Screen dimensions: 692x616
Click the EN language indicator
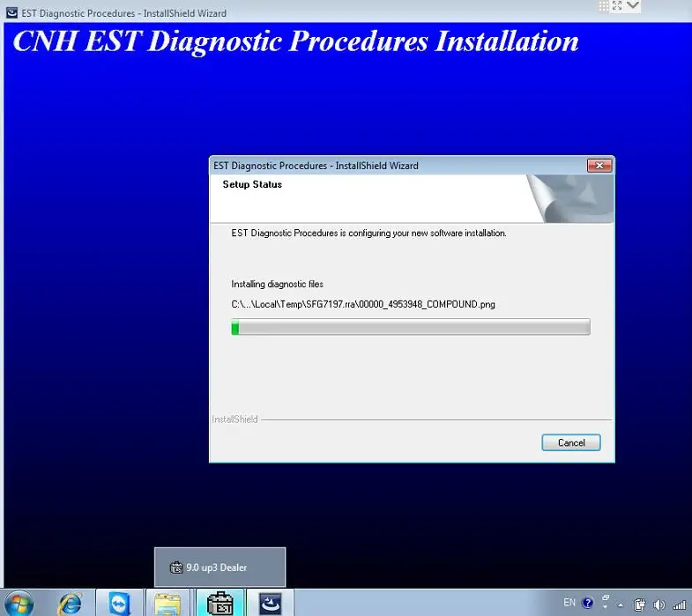pos(569,602)
